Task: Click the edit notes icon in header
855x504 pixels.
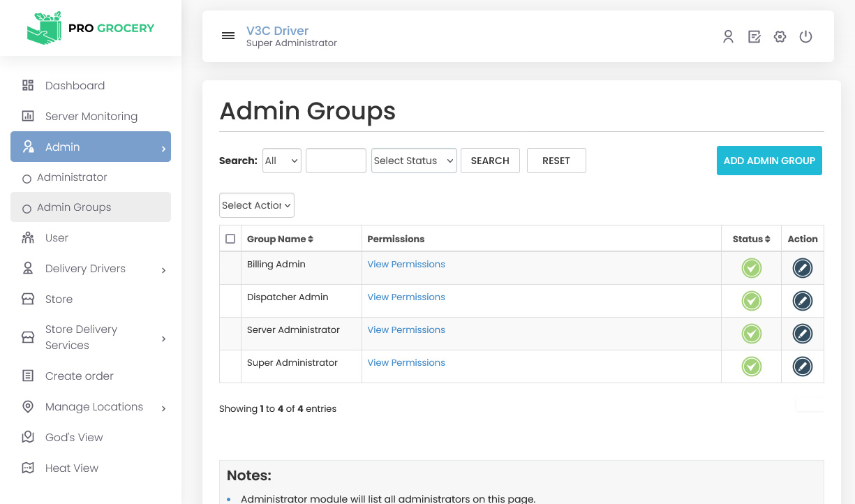Action: coord(754,37)
